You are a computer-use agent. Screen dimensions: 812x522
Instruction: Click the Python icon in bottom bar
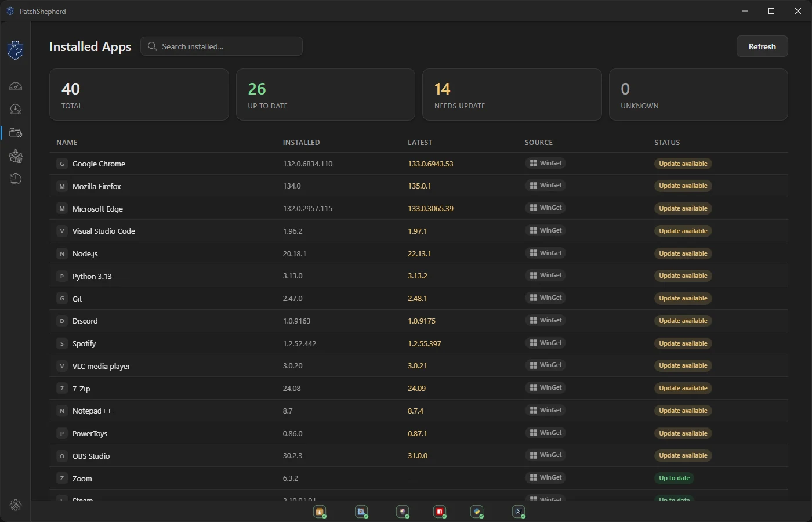click(x=477, y=512)
